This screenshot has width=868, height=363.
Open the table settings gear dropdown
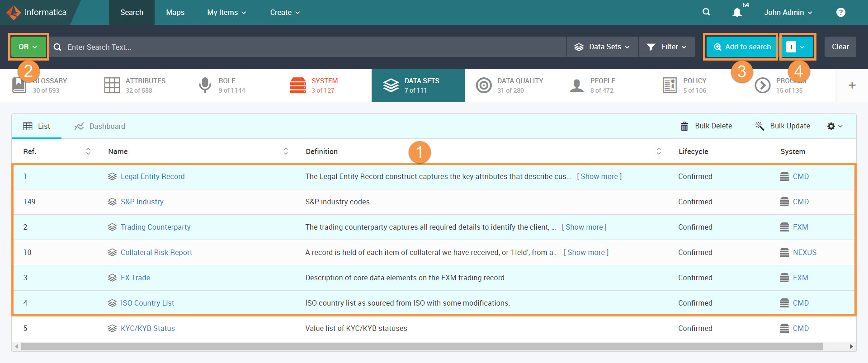tap(835, 126)
